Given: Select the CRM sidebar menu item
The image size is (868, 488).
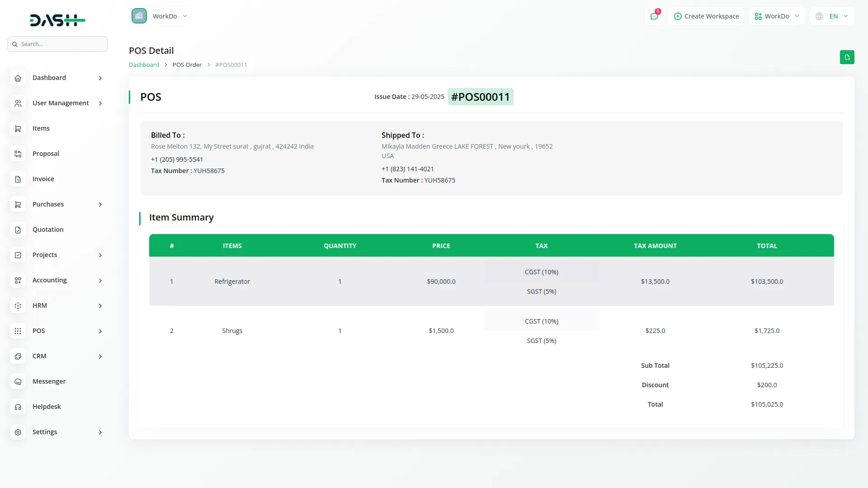Looking at the screenshot, I should click(39, 356).
